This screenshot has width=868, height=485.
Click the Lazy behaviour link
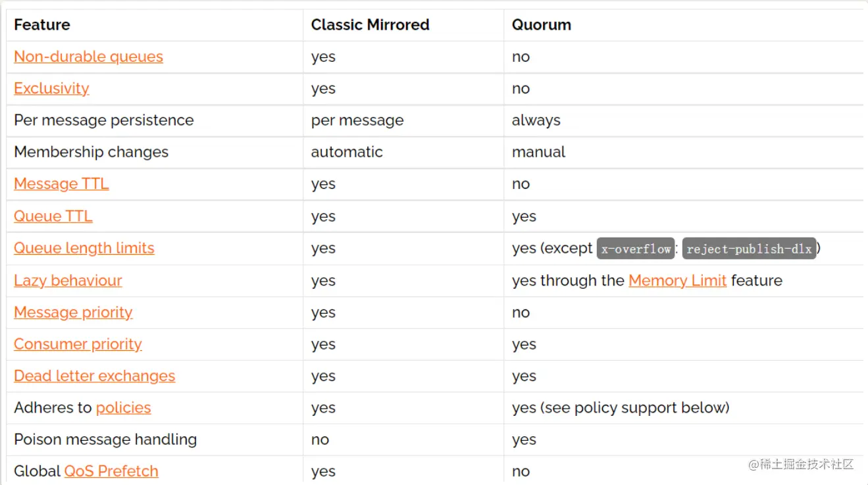tap(68, 280)
